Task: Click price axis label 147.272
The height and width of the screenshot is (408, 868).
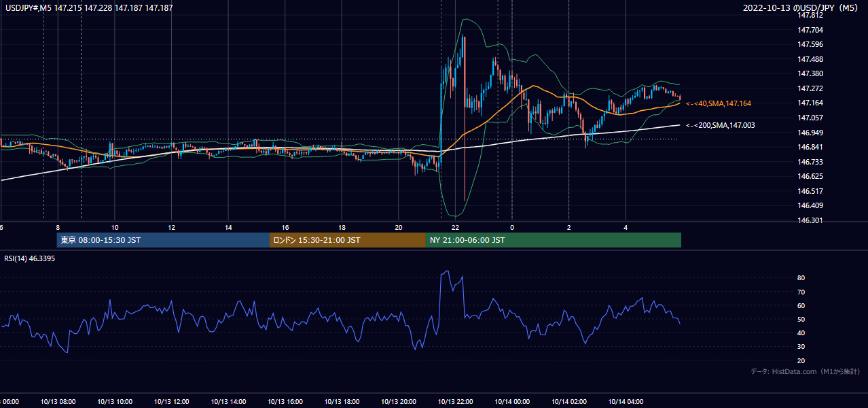Action: [x=809, y=88]
